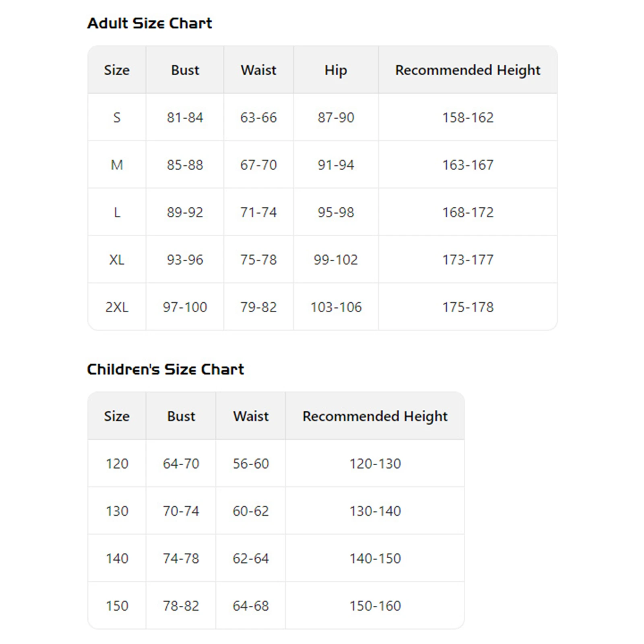Viewport: 644px width, 644px height.
Task: Select the 99-102 hip cell
Action: (336, 260)
